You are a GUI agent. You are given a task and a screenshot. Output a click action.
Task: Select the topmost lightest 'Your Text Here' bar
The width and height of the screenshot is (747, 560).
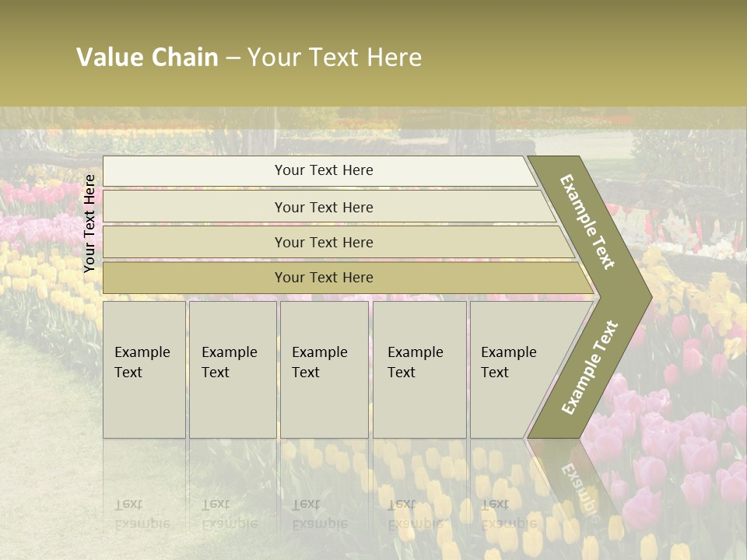(x=323, y=170)
